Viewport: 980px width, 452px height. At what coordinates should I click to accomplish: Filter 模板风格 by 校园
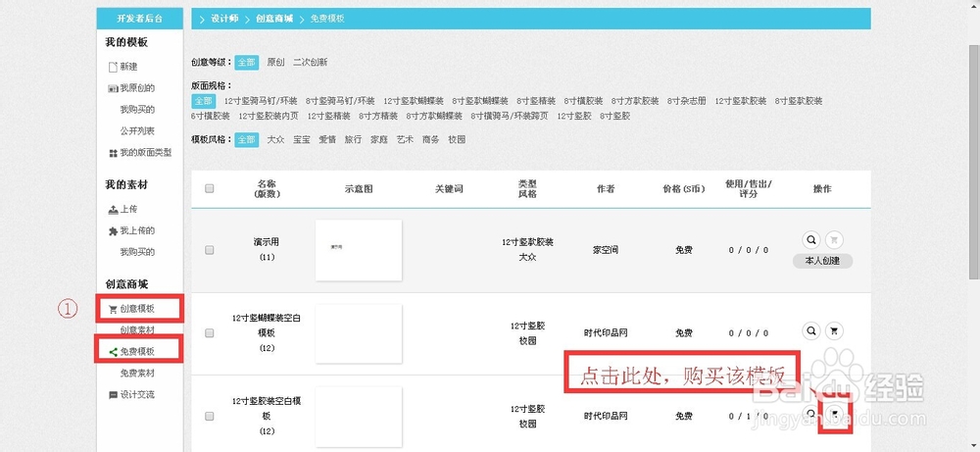[457, 140]
